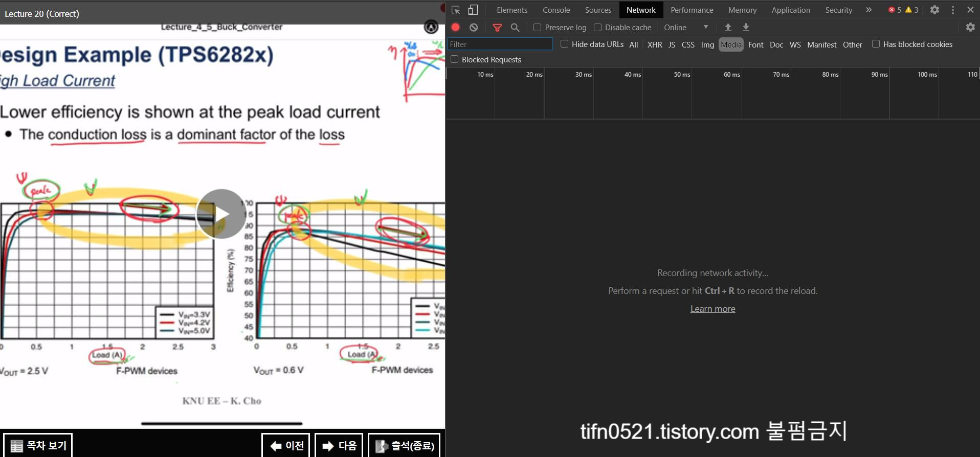Switch to the Application tab

tap(790, 10)
